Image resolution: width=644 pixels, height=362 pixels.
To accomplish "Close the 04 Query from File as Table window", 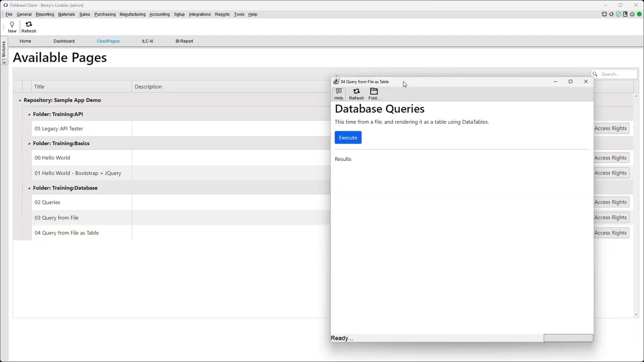I will click(586, 81).
